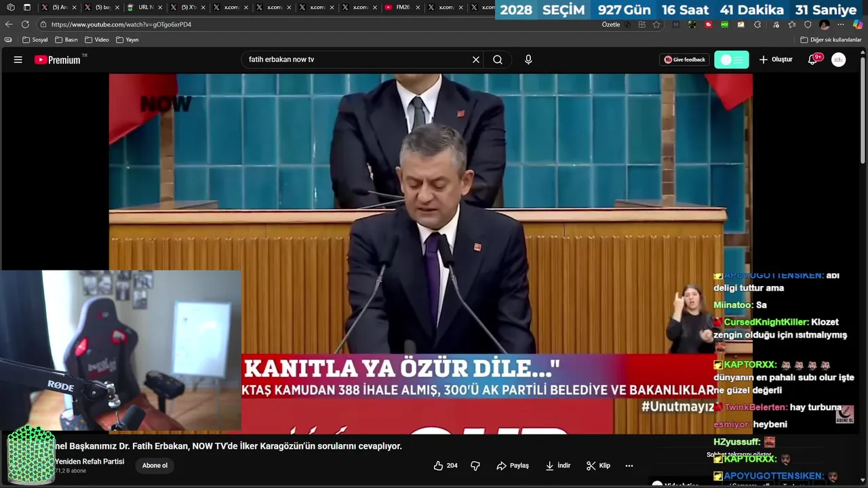
Task: Open Diğer sık kullanılanlar folder
Action: click(x=831, y=40)
